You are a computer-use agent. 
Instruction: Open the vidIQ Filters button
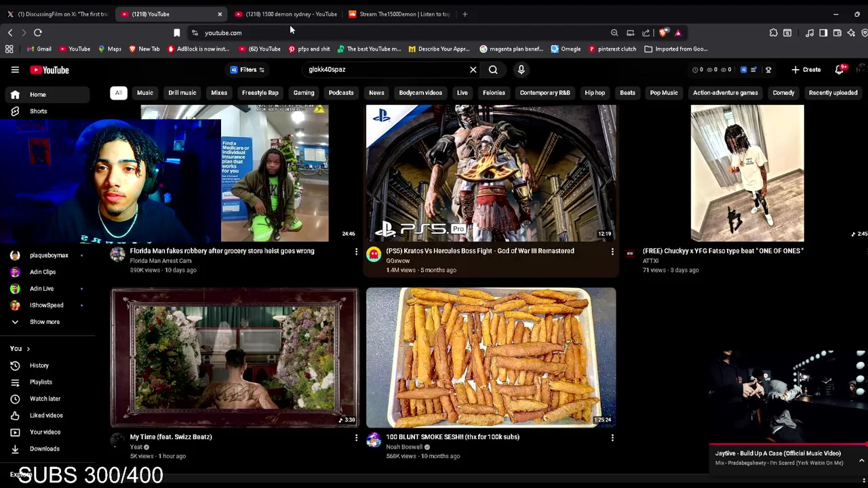tap(248, 69)
